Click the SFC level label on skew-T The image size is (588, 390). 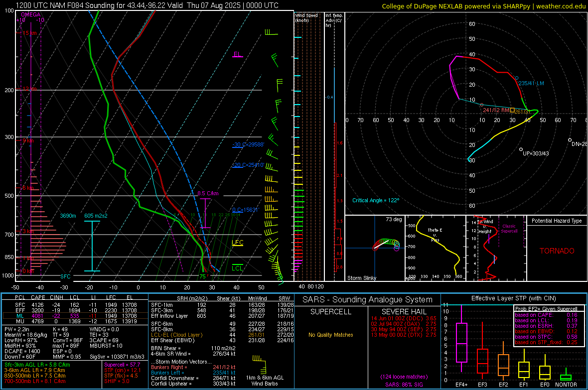point(65,276)
